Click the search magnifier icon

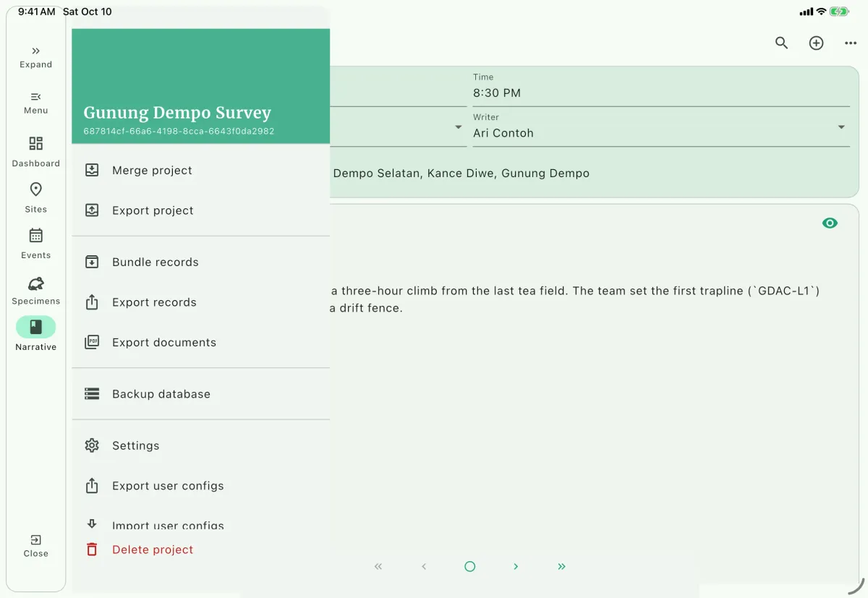point(781,43)
